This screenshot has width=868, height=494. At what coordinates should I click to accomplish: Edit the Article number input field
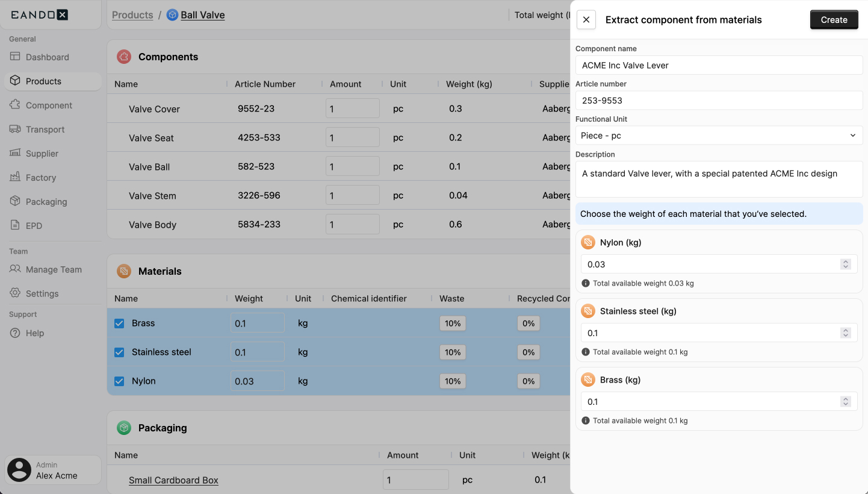pos(719,100)
